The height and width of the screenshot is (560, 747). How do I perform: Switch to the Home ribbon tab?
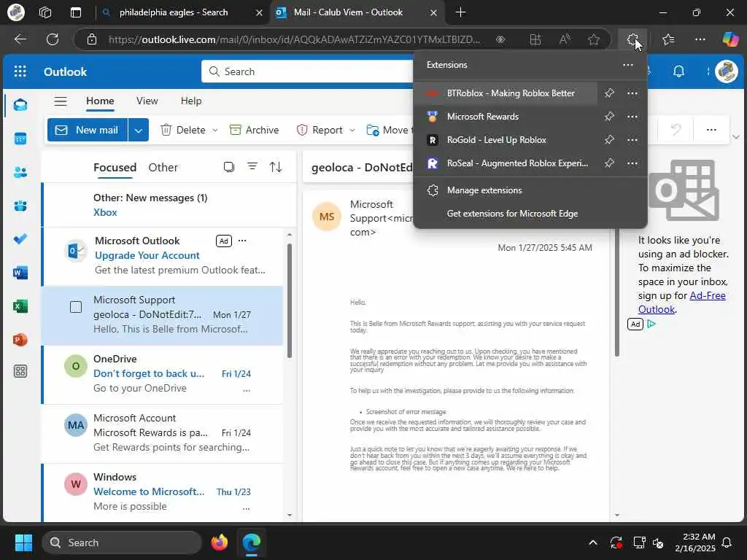(x=100, y=101)
